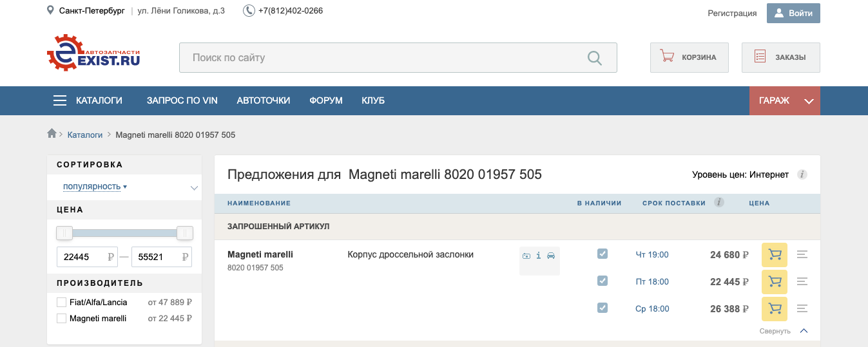Click the article number 8020 01957 505
868x347 pixels.
[255, 268]
